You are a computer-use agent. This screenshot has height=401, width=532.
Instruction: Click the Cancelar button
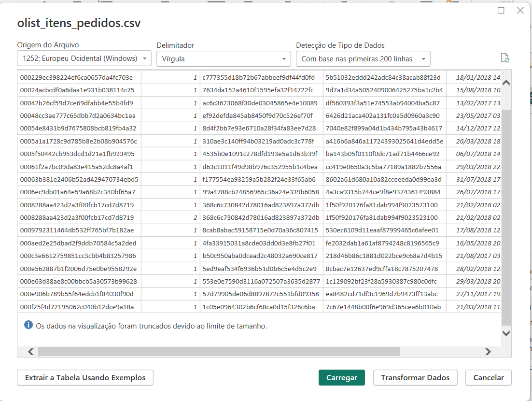(x=488, y=378)
